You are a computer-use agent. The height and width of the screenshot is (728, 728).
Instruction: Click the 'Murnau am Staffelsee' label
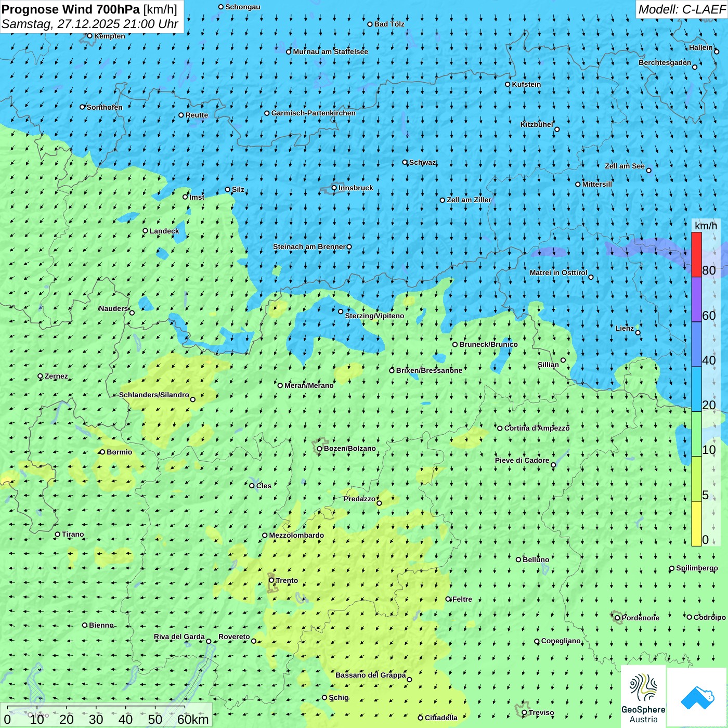(x=330, y=51)
